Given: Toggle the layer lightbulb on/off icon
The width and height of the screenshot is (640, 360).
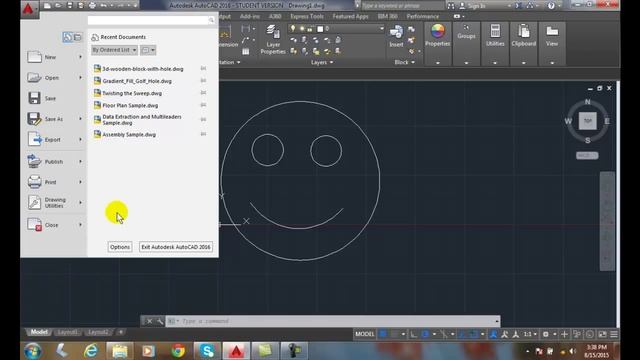Looking at the screenshot, I should (293, 29).
